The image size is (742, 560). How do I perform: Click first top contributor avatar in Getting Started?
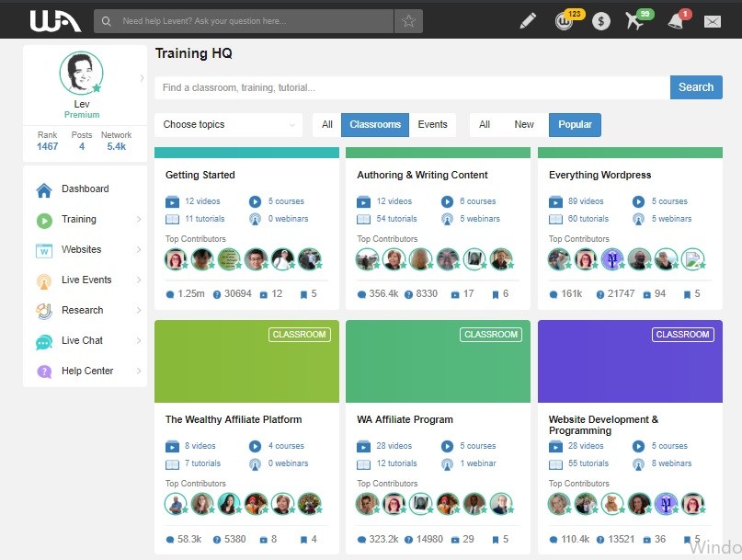coord(176,259)
